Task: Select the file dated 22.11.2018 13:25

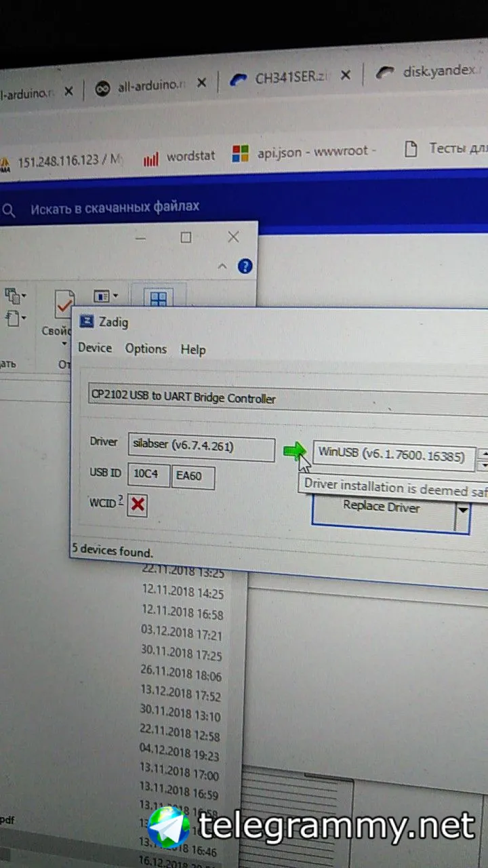Action: point(182,573)
